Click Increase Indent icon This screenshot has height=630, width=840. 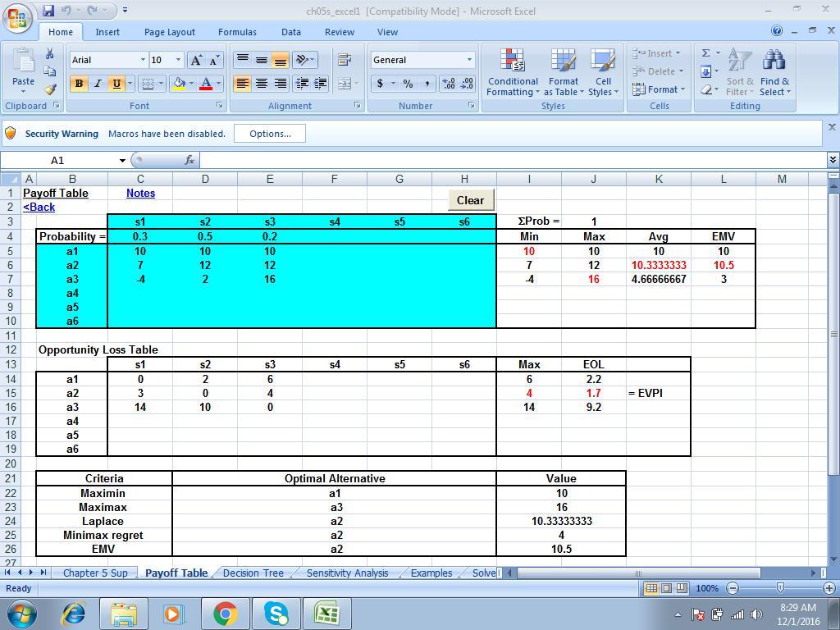[321, 84]
